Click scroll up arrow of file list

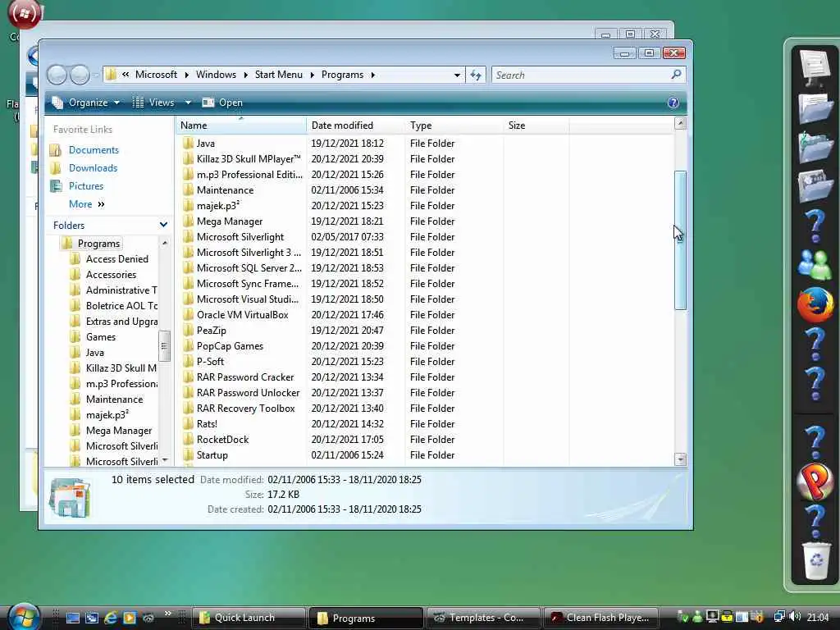coord(680,124)
